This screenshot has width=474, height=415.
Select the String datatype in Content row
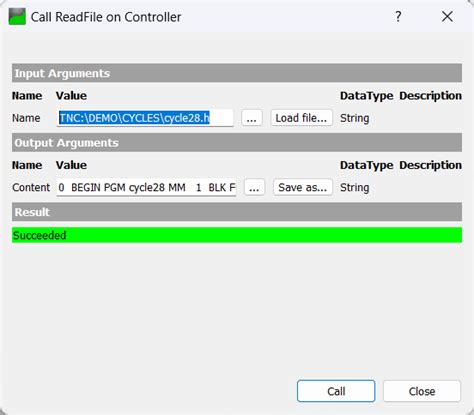point(354,188)
